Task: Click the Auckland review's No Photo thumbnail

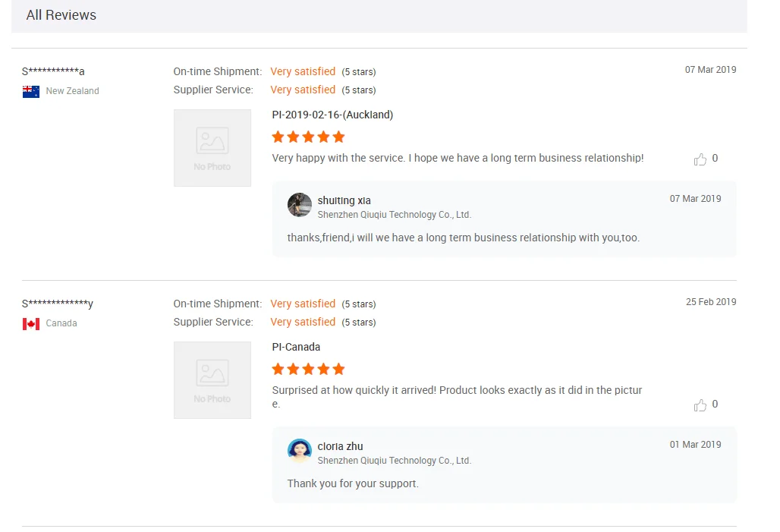Action: click(x=212, y=148)
